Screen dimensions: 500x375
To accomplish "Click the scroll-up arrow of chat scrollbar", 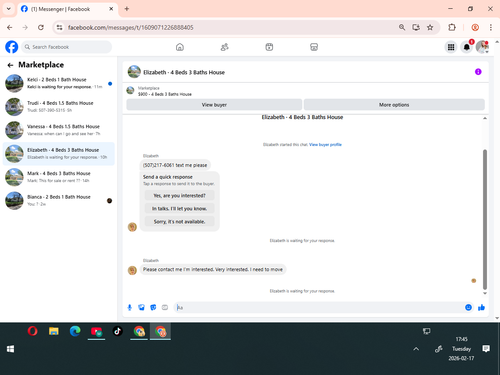I will [x=485, y=118].
